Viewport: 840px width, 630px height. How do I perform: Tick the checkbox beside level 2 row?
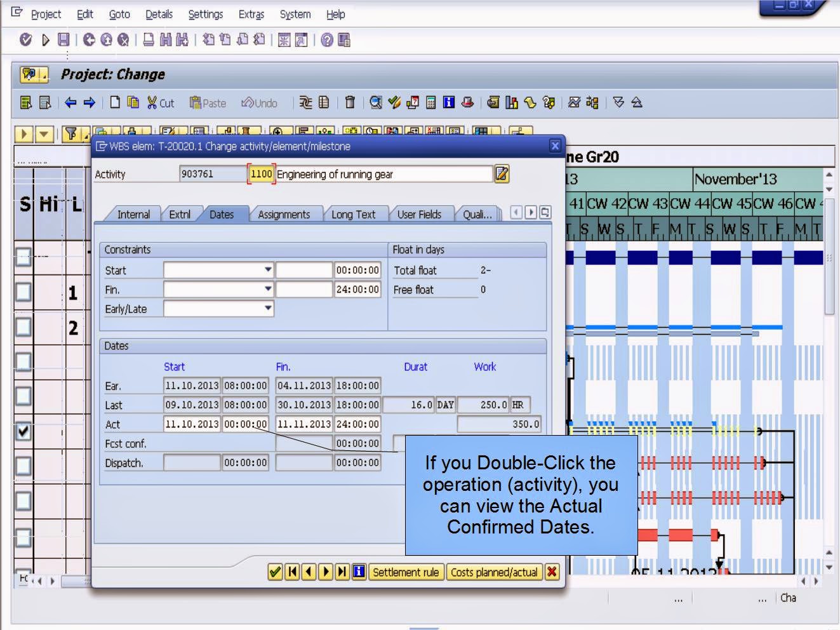click(x=23, y=326)
